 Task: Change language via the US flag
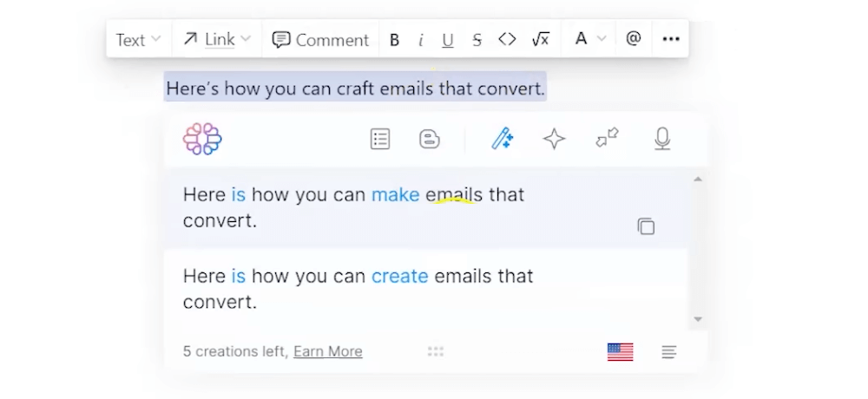pos(620,352)
